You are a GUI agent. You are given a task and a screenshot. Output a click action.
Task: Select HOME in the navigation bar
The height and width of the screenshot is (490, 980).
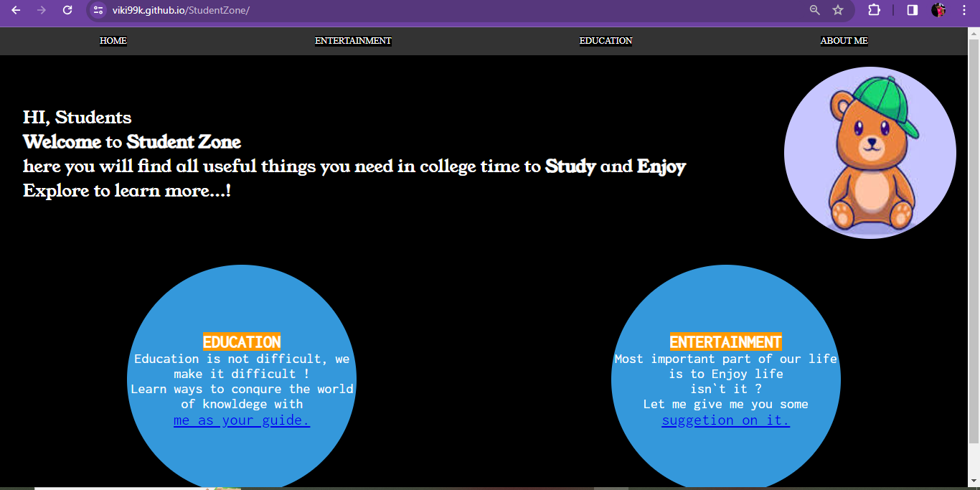113,41
